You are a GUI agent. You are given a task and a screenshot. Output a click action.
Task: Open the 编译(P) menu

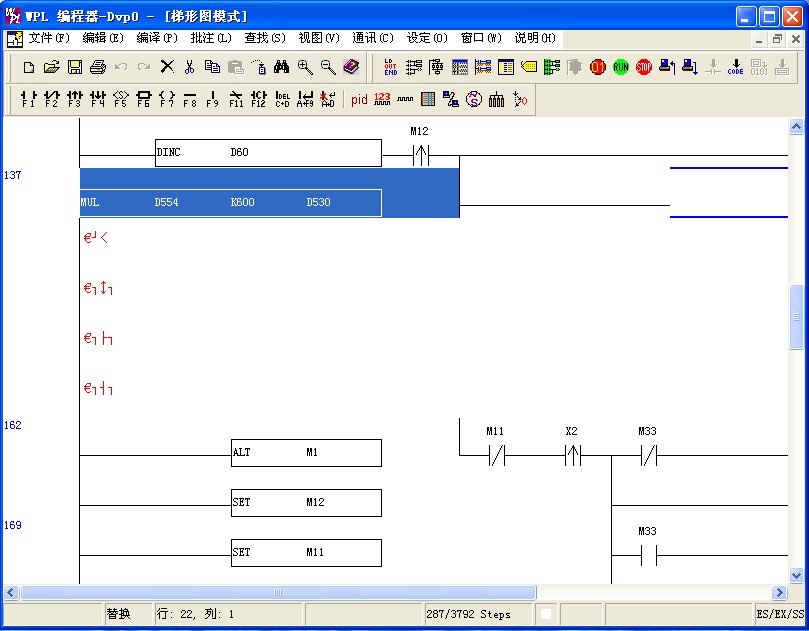[x=157, y=38]
